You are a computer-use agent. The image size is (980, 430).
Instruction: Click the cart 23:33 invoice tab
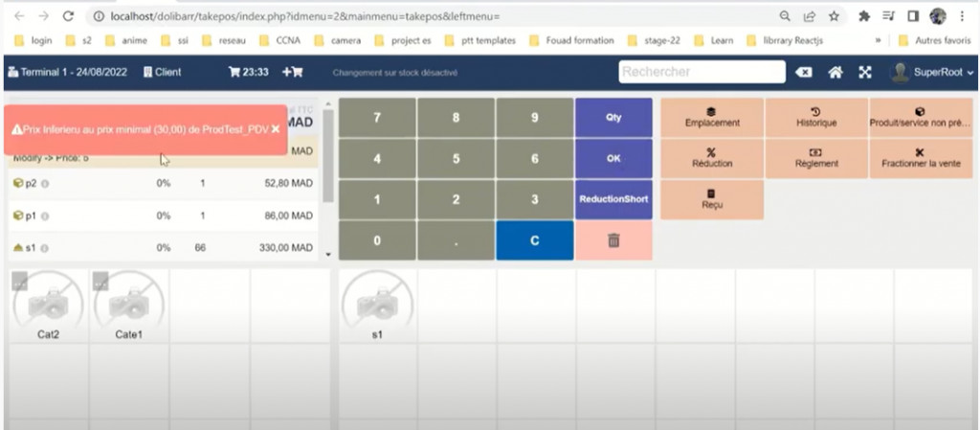click(x=249, y=72)
